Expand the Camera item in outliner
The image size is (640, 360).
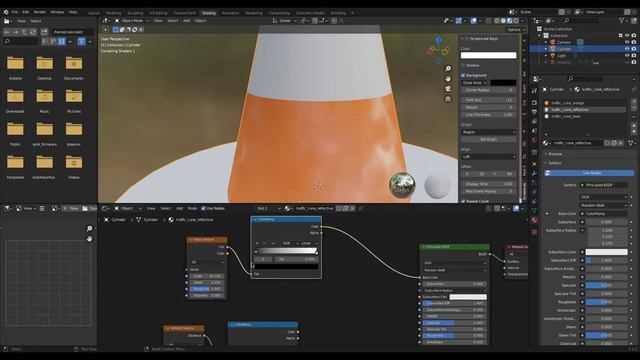coord(546,42)
